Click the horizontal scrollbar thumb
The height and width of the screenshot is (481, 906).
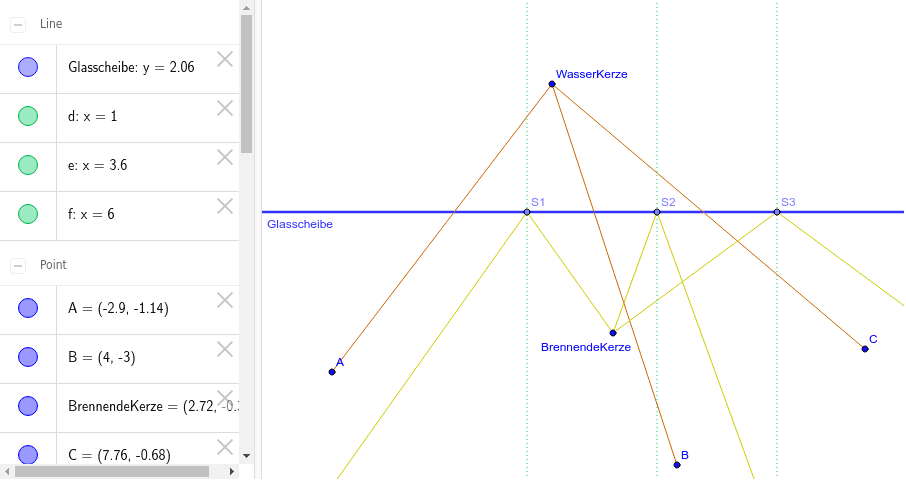(112, 472)
